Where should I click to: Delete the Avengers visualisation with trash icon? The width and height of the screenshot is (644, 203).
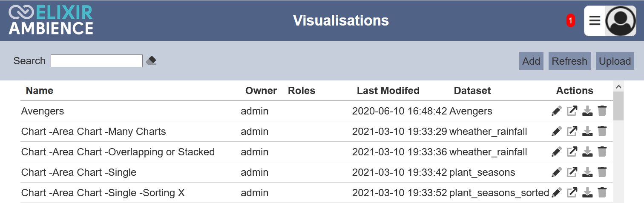pyautogui.click(x=602, y=111)
